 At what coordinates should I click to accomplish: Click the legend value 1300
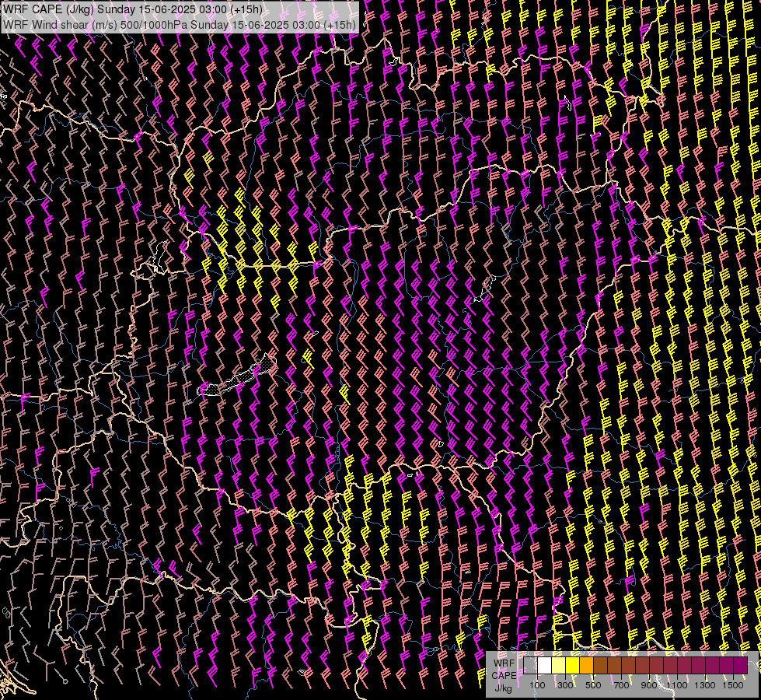[x=705, y=685]
